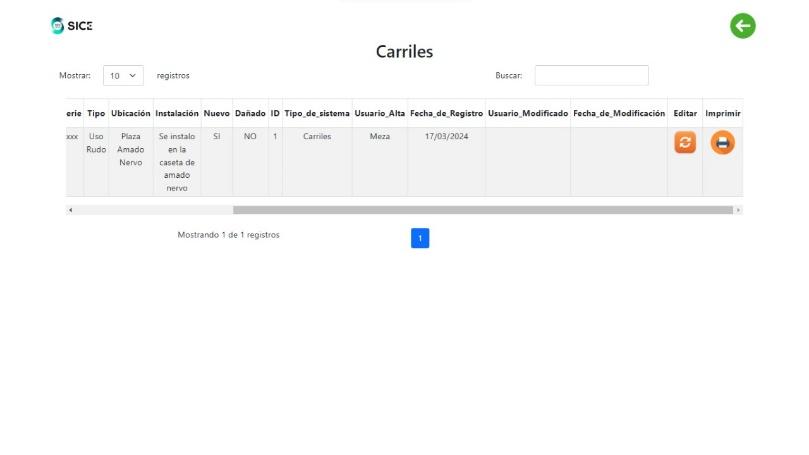Sort by the Tipo column header

96,113
